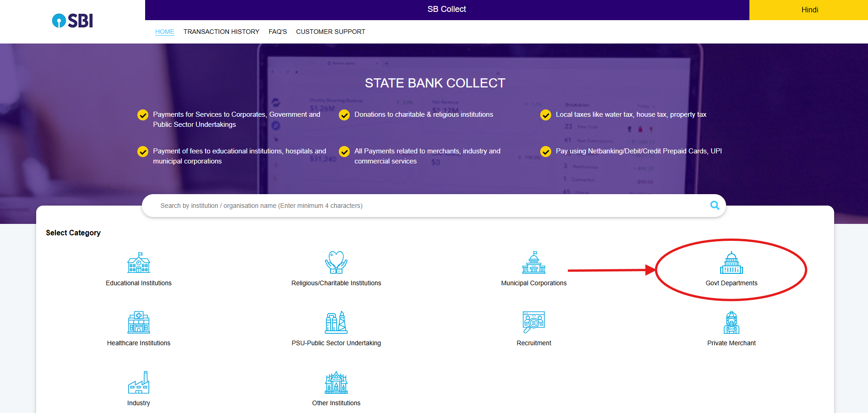This screenshot has width=868, height=413.
Task: Click the 'All Payments related to merchants' text
Action: pyautogui.click(x=427, y=156)
